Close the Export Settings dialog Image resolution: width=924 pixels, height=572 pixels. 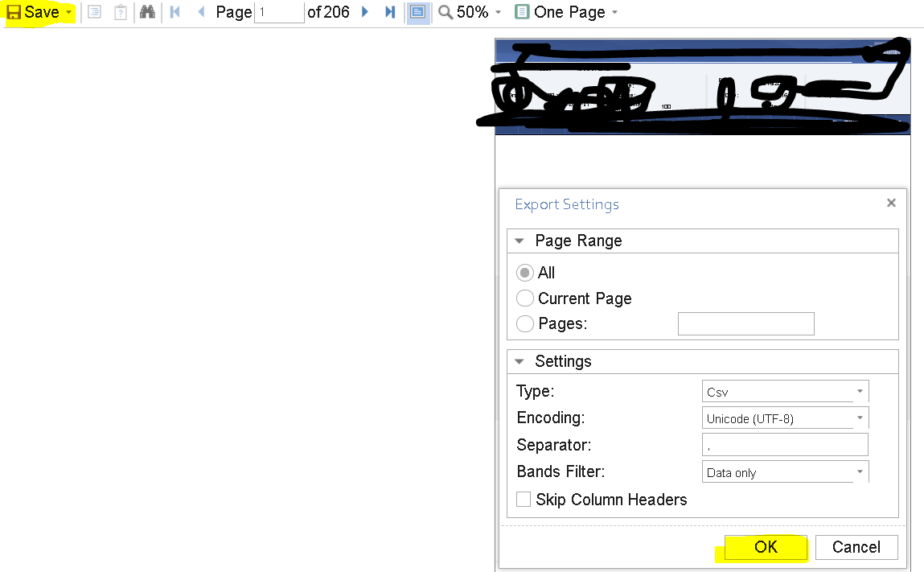coord(891,203)
